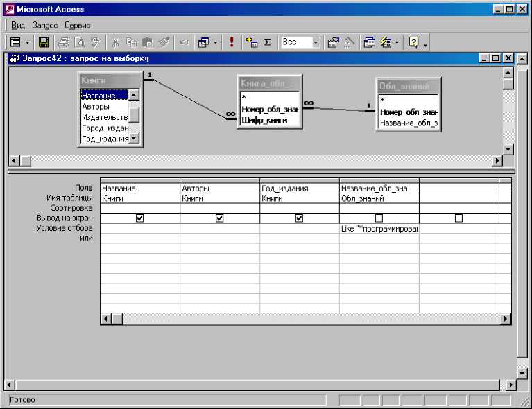Run the query with the exclamation mark icon
This screenshot has width=532, height=409.
(232, 42)
